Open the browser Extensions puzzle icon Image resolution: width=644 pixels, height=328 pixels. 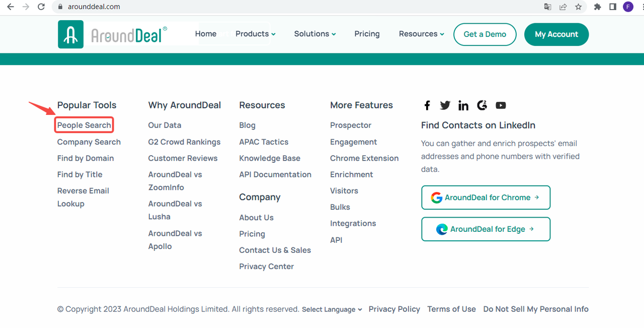[598, 7]
